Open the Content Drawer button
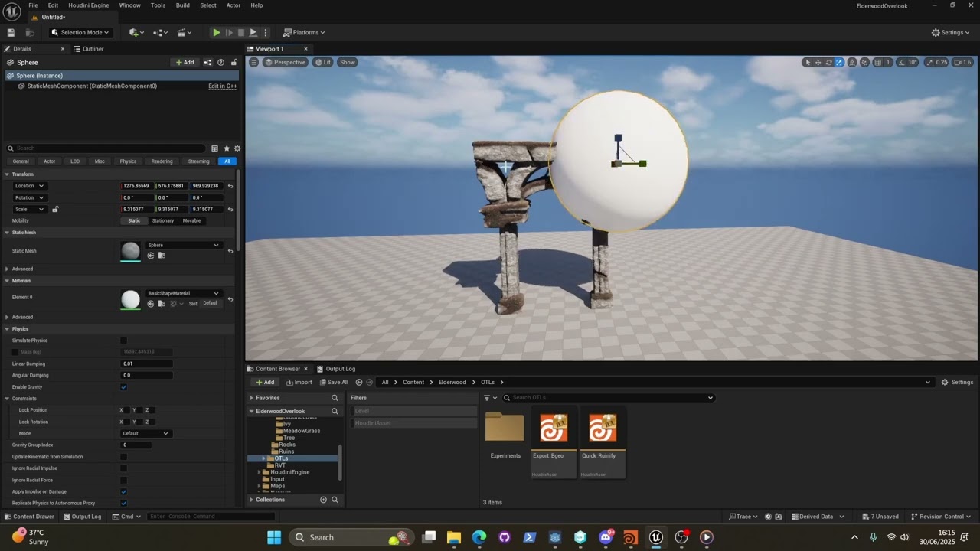Image resolution: width=980 pixels, height=551 pixels. (29, 517)
